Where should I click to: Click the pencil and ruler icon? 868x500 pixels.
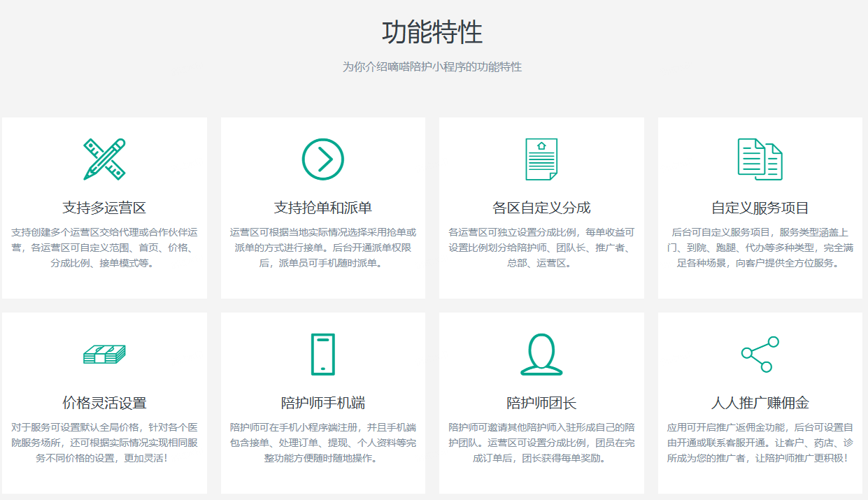click(104, 159)
